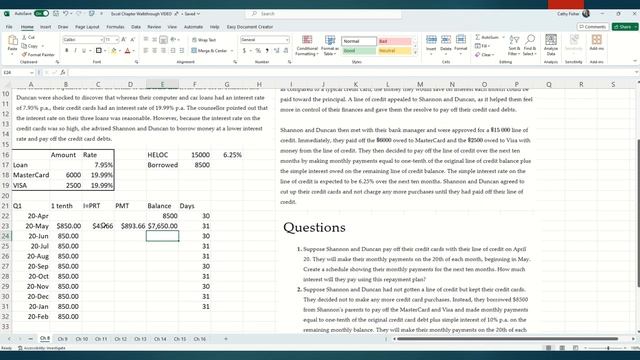
Task: Click Analyze Data
Action: (x=551, y=45)
